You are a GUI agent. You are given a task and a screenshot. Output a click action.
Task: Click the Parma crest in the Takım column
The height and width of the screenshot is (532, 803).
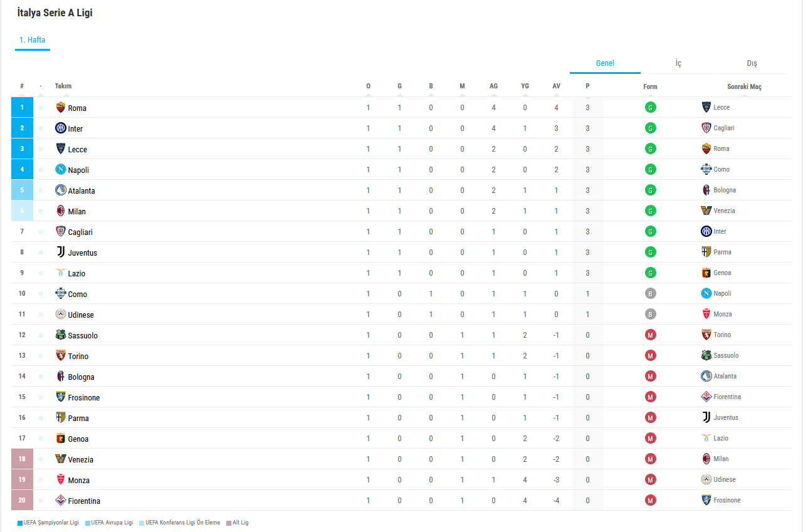point(61,417)
